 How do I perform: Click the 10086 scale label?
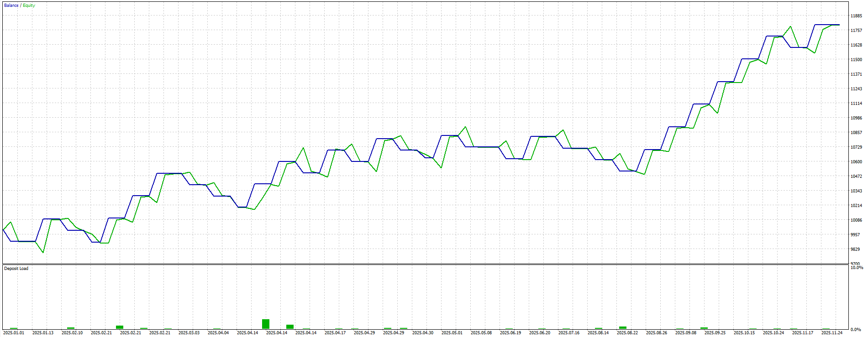(856, 220)
